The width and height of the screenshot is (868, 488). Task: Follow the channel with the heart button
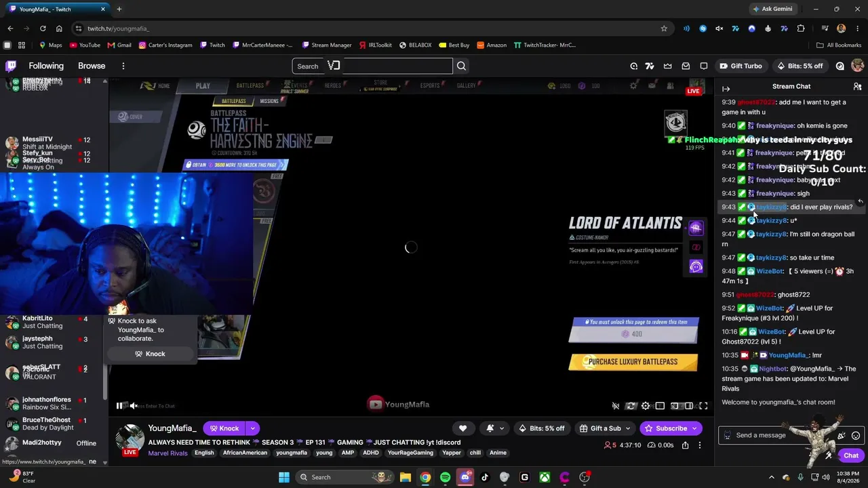pos(462,428)
